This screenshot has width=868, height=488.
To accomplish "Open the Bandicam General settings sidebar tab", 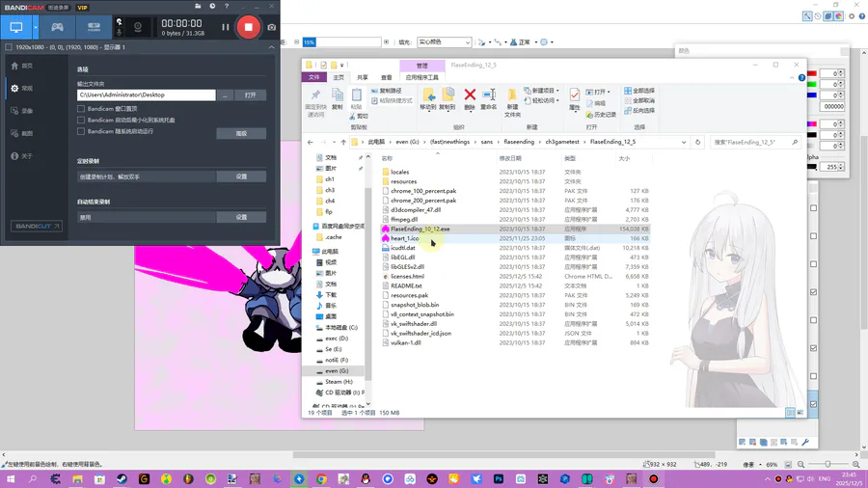I will point(22,89).
